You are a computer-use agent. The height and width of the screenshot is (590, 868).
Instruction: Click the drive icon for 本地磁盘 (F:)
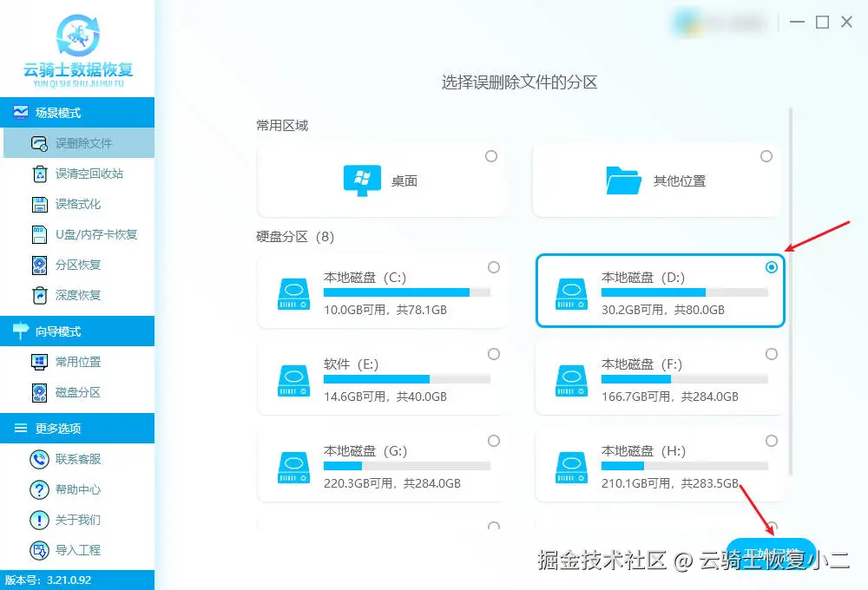point(571,381)
